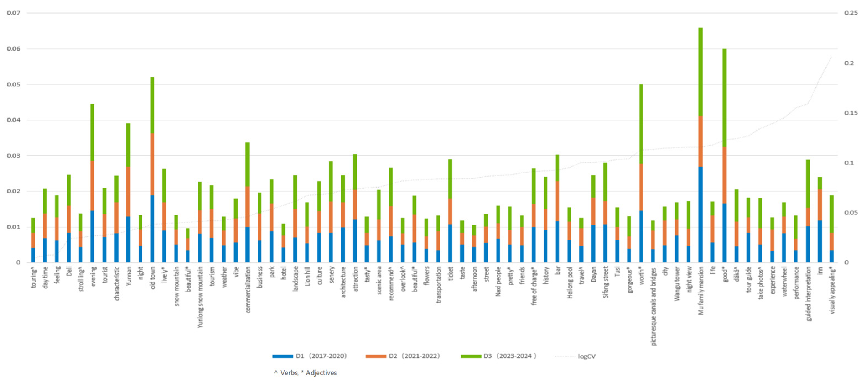This screenshot has width=868, height=384.
Task: Click the green segment of good* bar
Action: point(724,98)
